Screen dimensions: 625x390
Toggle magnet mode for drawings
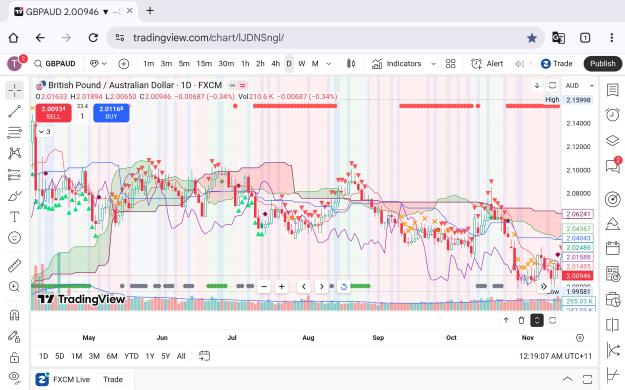[x=14, y=315]
